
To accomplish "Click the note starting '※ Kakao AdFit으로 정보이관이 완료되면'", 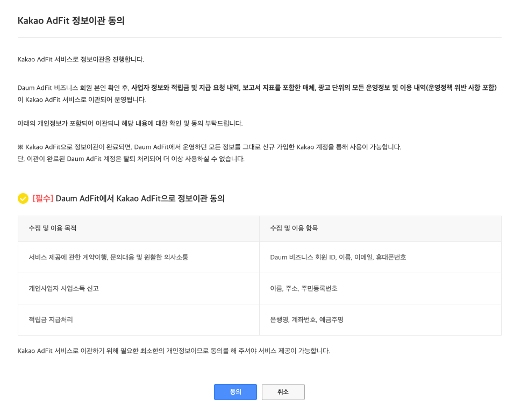I will tap(209, 147).
